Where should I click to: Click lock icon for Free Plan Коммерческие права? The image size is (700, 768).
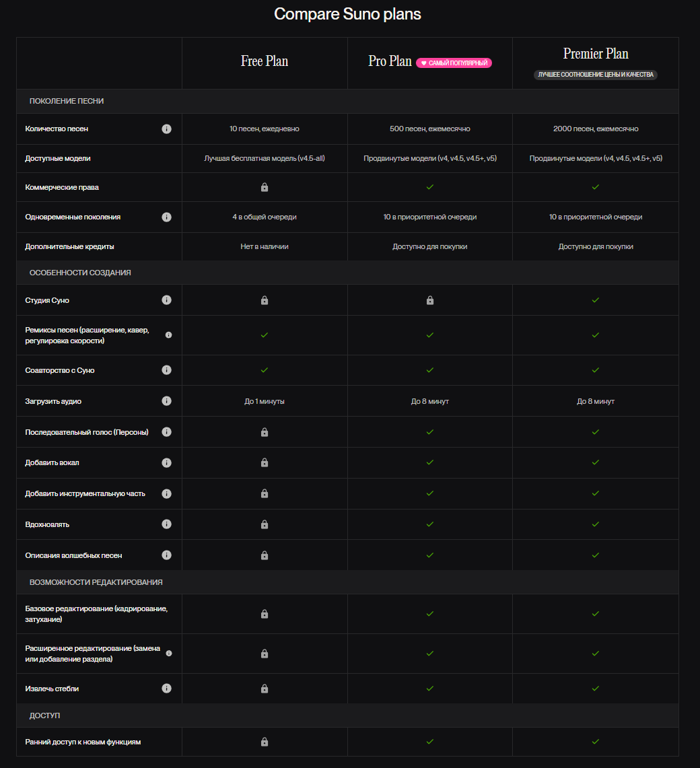point(265,187)
